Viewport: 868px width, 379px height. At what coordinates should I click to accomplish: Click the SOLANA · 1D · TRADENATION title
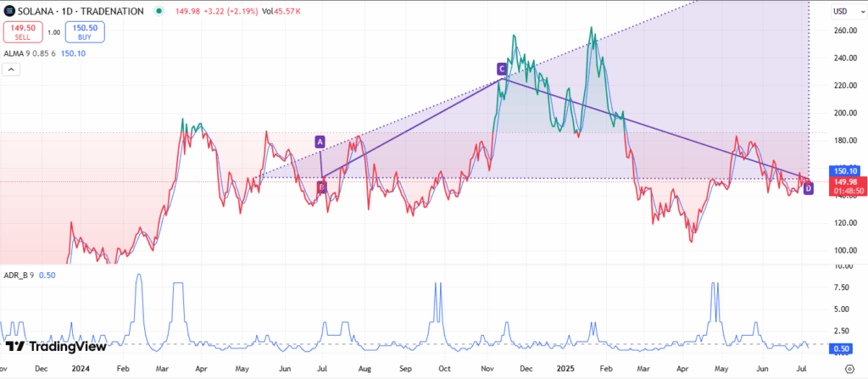(x=77, y=11)
